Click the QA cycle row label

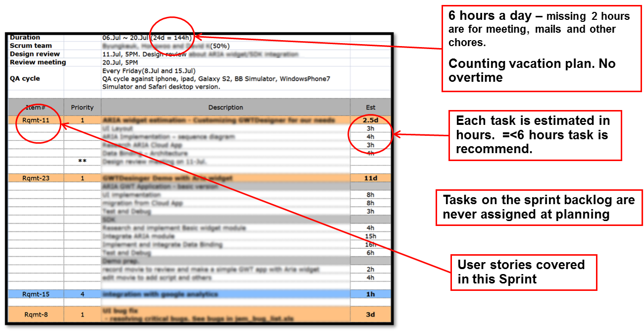pyautogui.click(x=25, y=78)
